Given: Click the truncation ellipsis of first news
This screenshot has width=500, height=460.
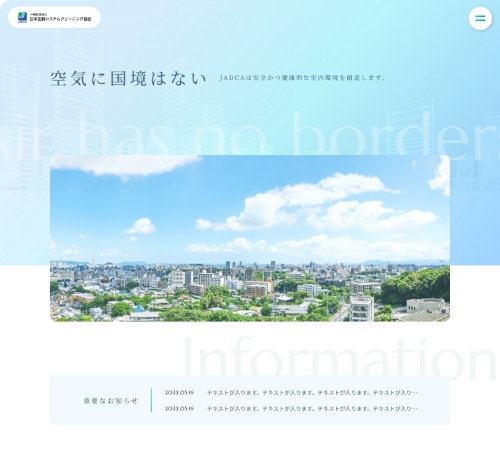Looking at the screenshot, I should (415, 393).
